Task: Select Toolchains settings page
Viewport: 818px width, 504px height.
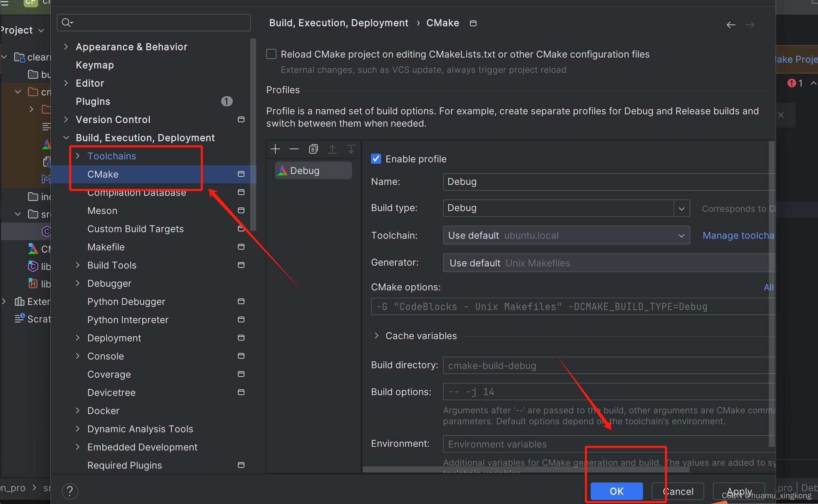Action: [x=112, y=156]
